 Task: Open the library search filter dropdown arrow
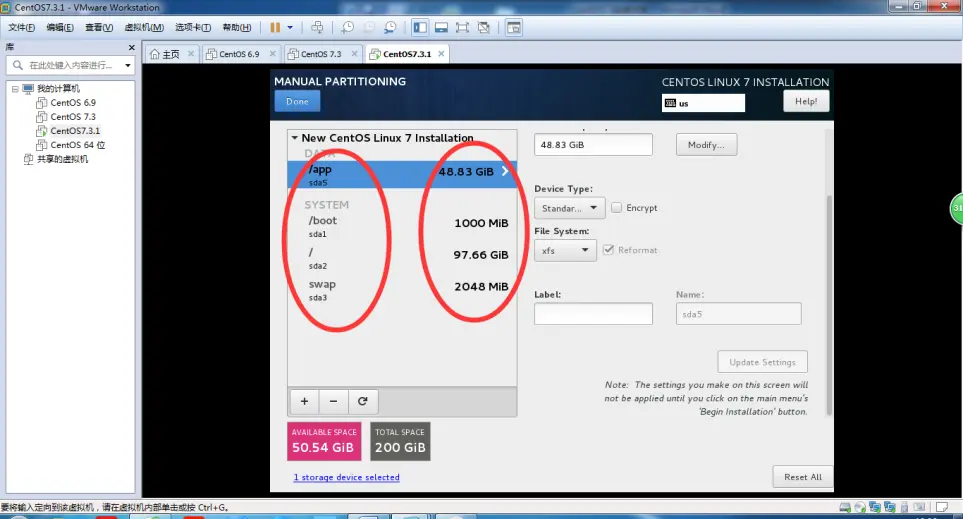point(128,65)
